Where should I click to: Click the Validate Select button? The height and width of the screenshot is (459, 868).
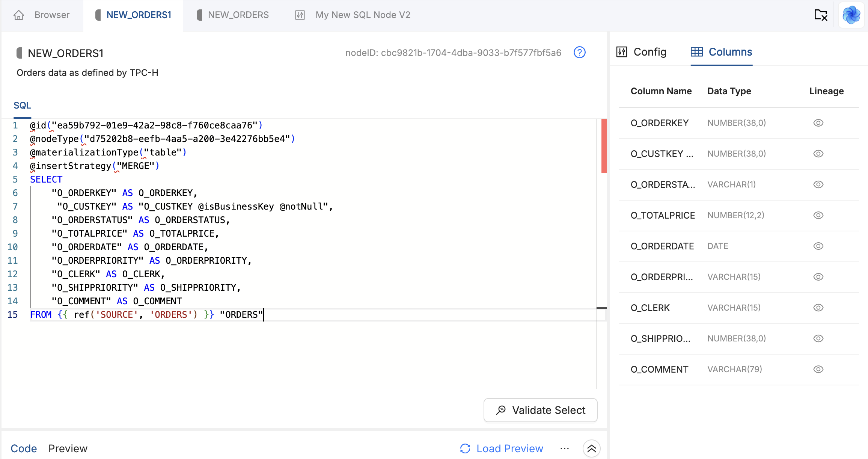coord(541,410)
